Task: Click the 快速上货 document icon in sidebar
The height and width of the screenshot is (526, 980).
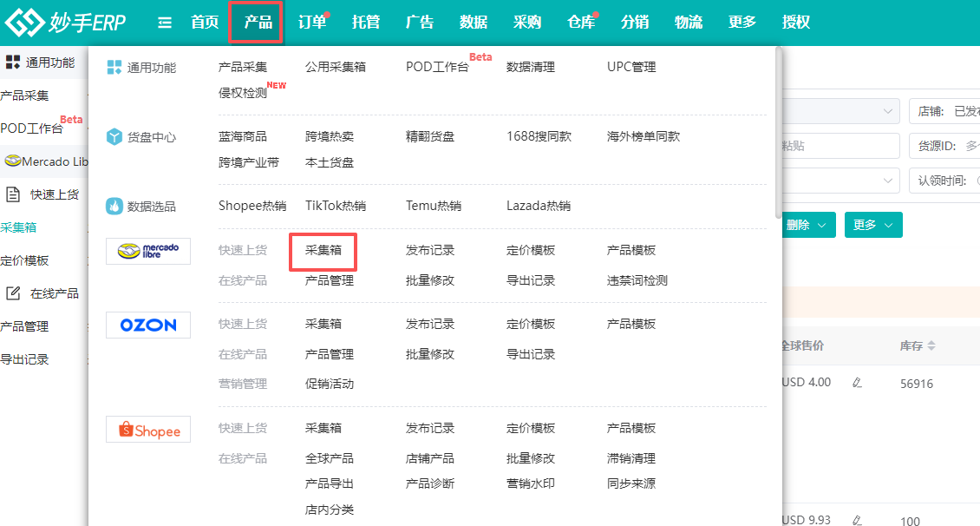Action: pyautogui.click(x=12, y=194)
